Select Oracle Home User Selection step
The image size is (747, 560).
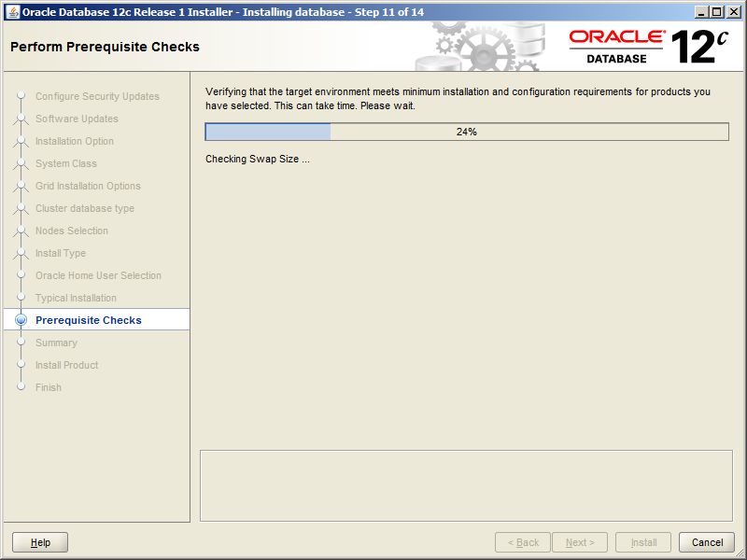(x=98, y=275)
